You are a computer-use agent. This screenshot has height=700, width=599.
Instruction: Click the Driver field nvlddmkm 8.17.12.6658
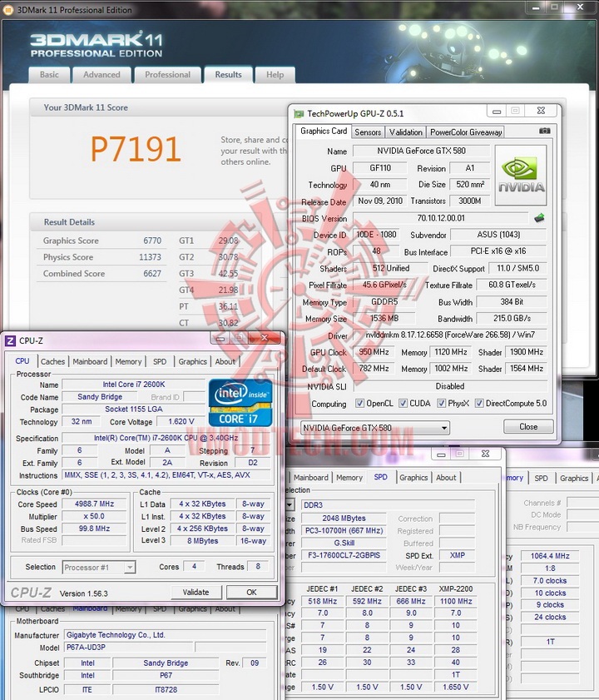point(450,335)
